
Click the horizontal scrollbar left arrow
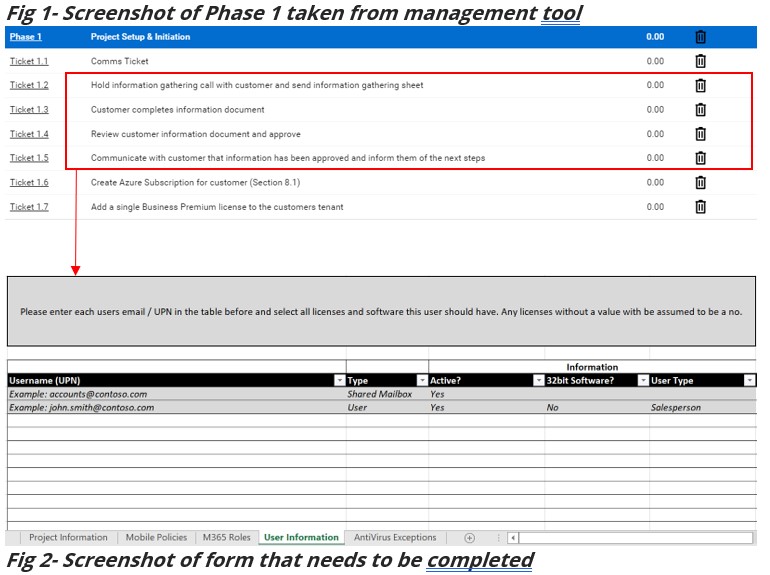point(513,538)
